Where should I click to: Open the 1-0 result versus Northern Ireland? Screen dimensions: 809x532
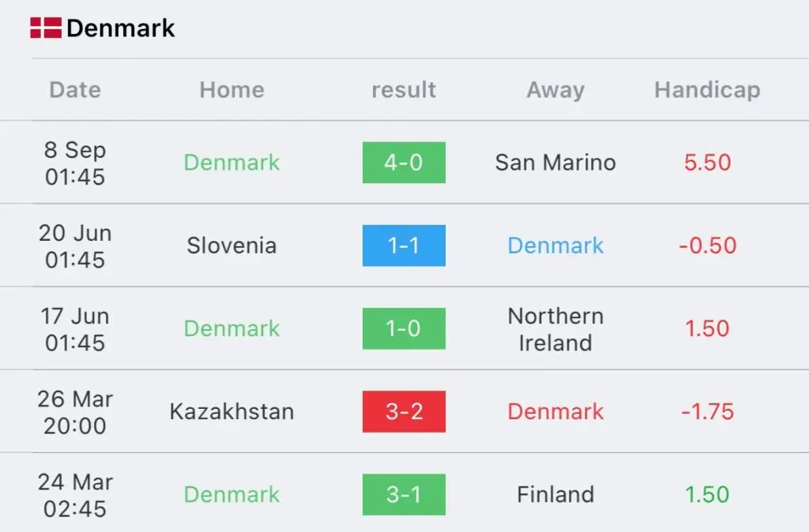tap(404, 328)
